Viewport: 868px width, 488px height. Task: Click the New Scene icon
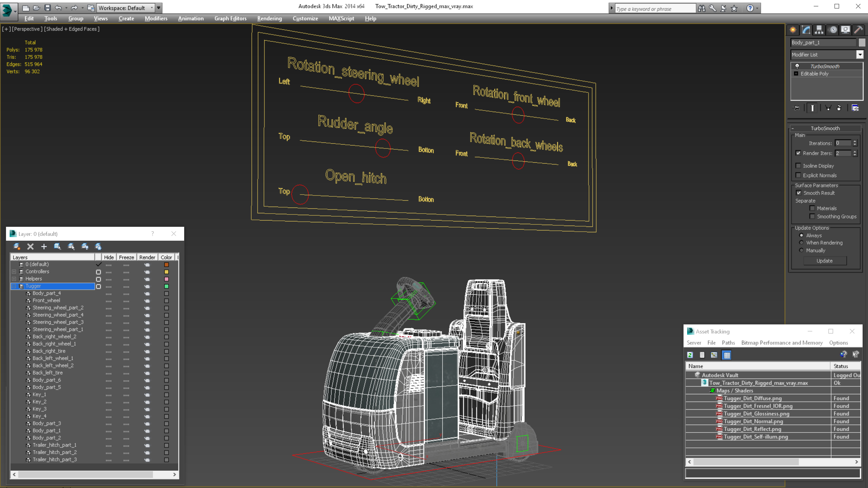(26, 8)
